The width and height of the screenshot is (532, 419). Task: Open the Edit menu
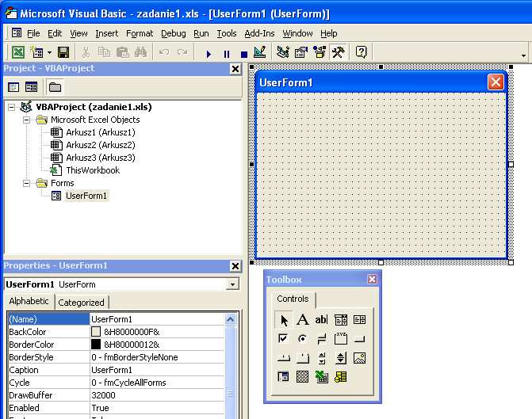click(55, 33)
